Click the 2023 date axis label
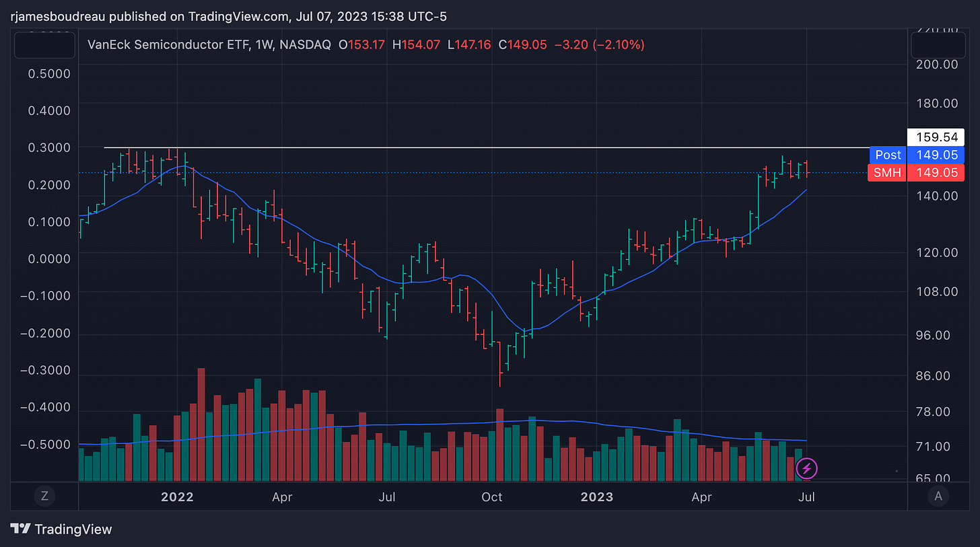 tap(597, 497)
